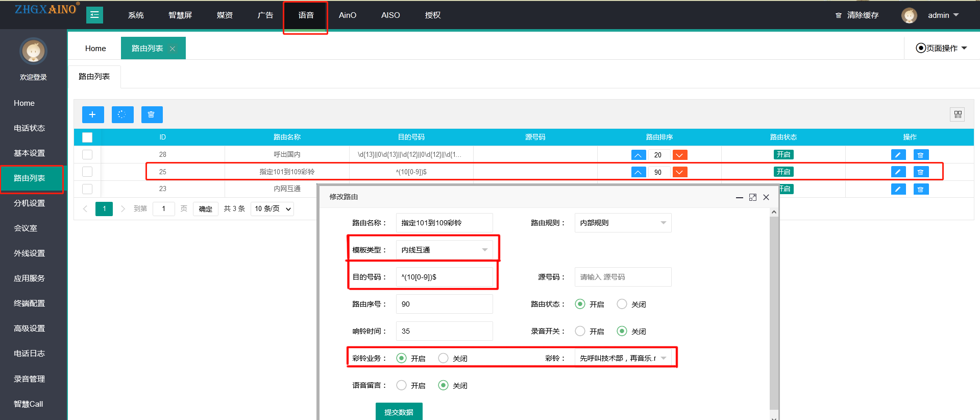This screenshot has width=980, height=420.
Task: Select 关闭 radio for 彩铃业务
Action: tap(443, 358)
